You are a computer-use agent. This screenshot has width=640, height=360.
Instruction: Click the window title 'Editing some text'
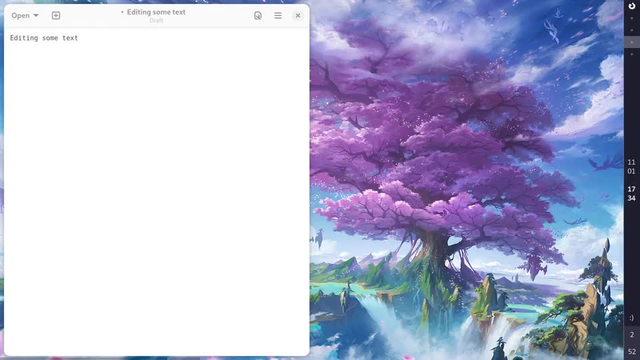pyautogui.click(x=156, y=12)
